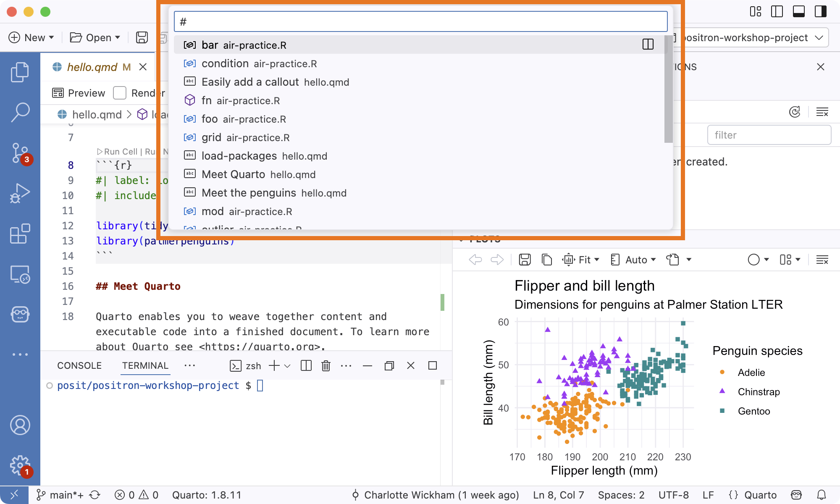
Task: Click the variables filter field
Action: (769, 135)
